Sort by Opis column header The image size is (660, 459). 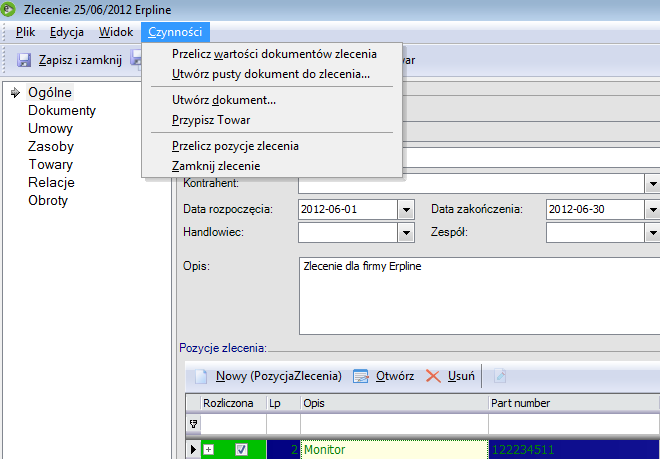[x=394, y=403]
